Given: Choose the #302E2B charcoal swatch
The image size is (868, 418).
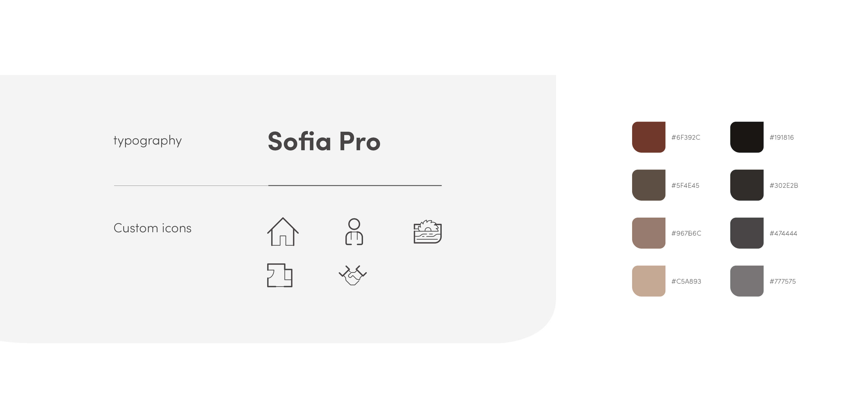Looking at the screenshot, I should coord(746,185).
